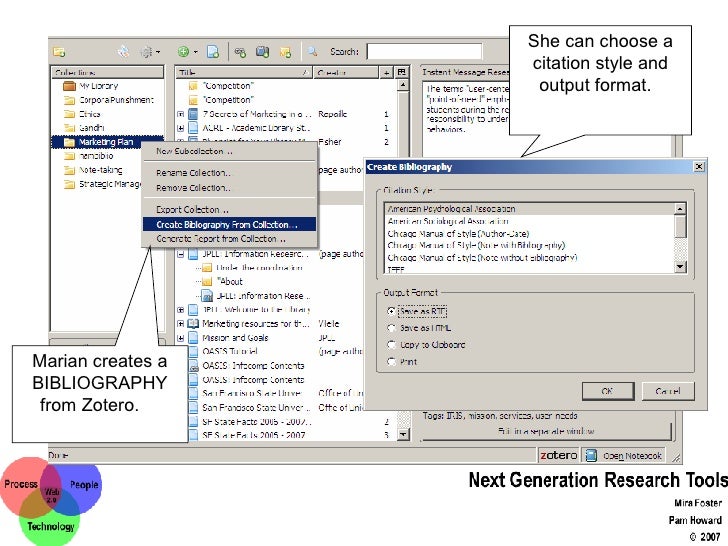Screen dimensions: 728x546
Task: Sort items by the Creator column header
Action: (346, 72)
